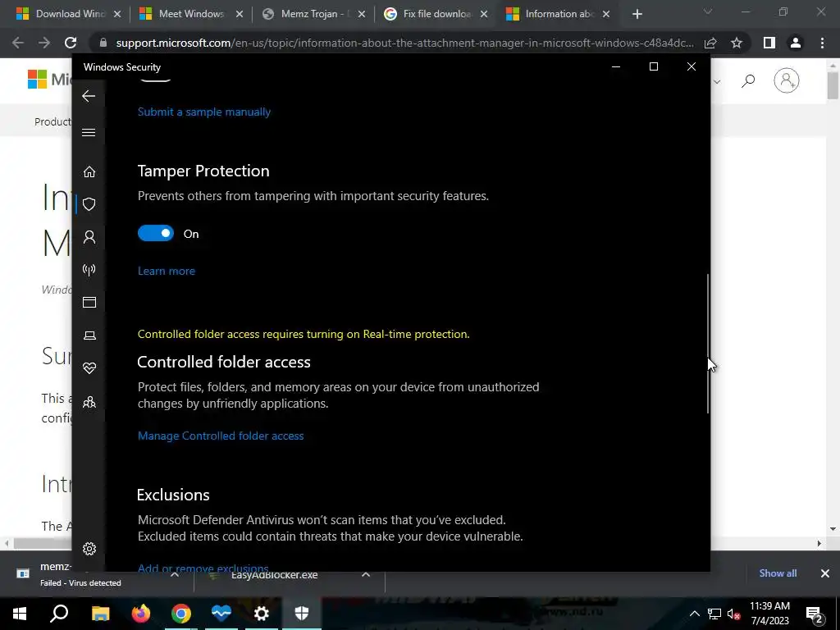840x630 pixels.
Task: Open Windows Security settings gear in sidebar
Action: 89,549
